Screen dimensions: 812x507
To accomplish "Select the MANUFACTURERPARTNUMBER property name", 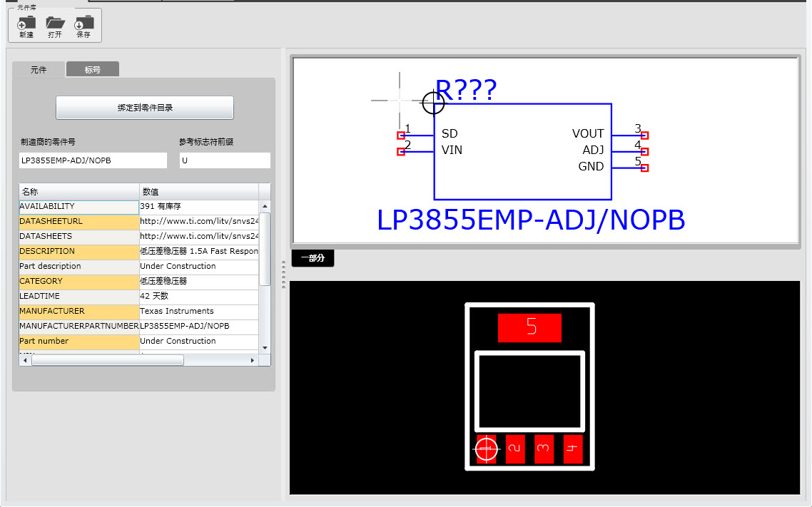I will [79, 327].
